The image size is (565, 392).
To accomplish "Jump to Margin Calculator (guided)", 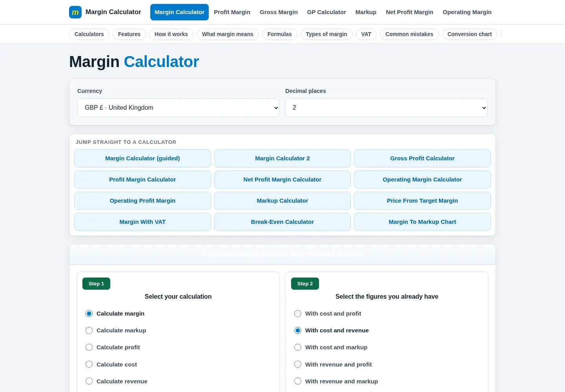I will [142, 158].
